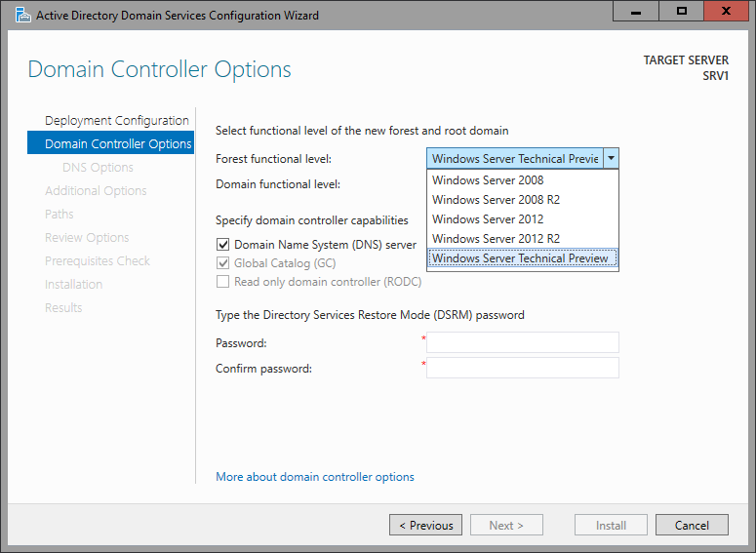Go to Deployment Configuration step
This screenshot has height=553, width=756.
(x=117, y=120)
